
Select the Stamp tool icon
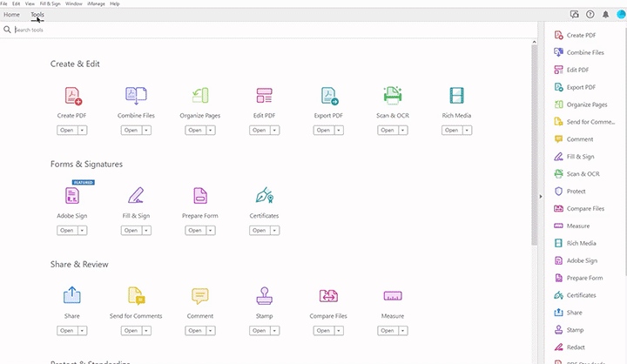(x=264, y=296)
